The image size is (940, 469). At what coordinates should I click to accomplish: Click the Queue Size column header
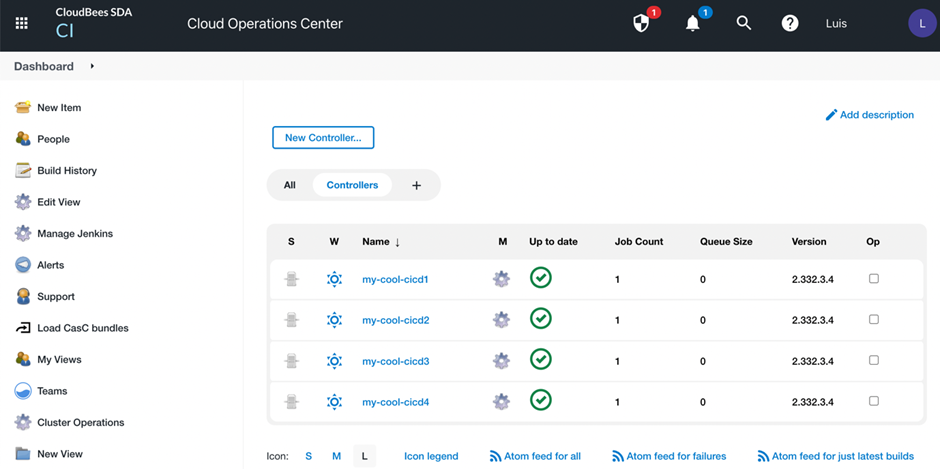(726, 242)
